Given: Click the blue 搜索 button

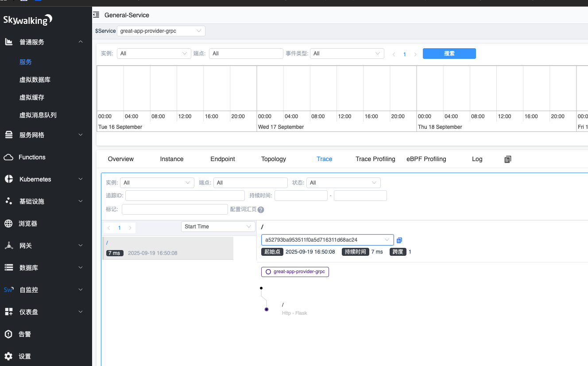Looking at the screenshot, I should pos(449,54).
